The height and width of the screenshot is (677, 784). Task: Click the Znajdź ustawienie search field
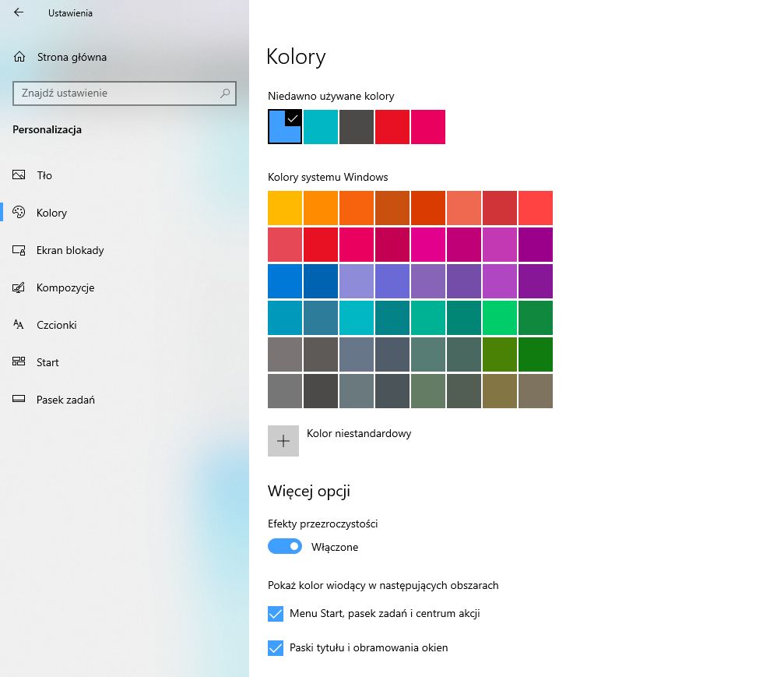[117, 93]
